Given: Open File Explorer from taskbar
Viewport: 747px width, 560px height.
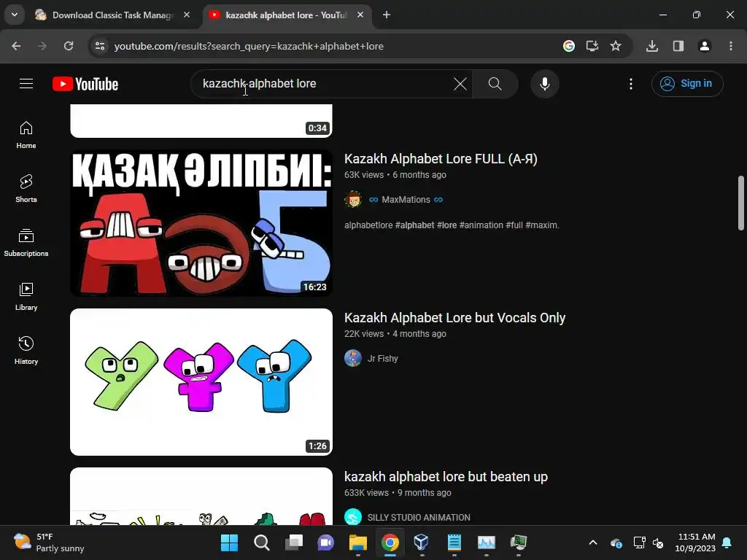Looking at the screenshot, I should 357,542.
